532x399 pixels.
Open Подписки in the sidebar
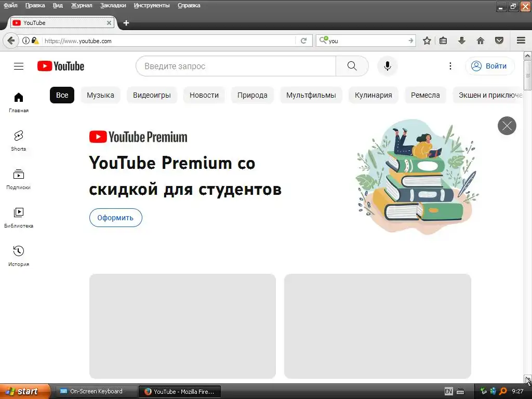click(x=19, y=179)
